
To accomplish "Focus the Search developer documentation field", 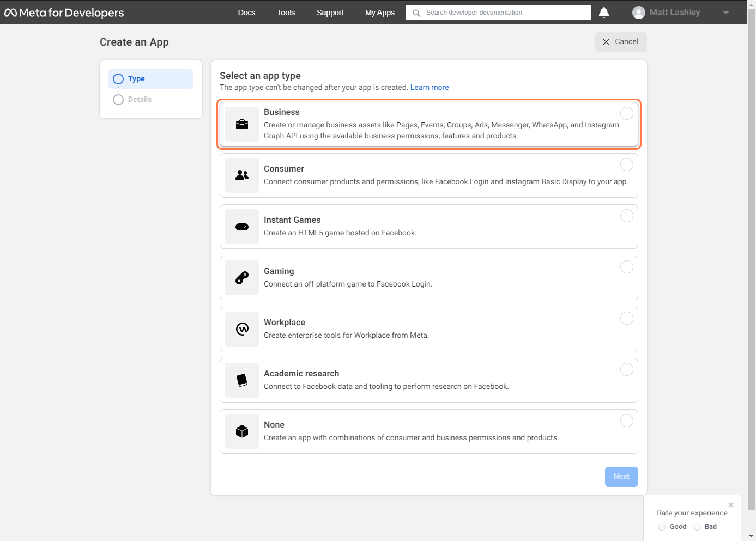I will point(498,13).
